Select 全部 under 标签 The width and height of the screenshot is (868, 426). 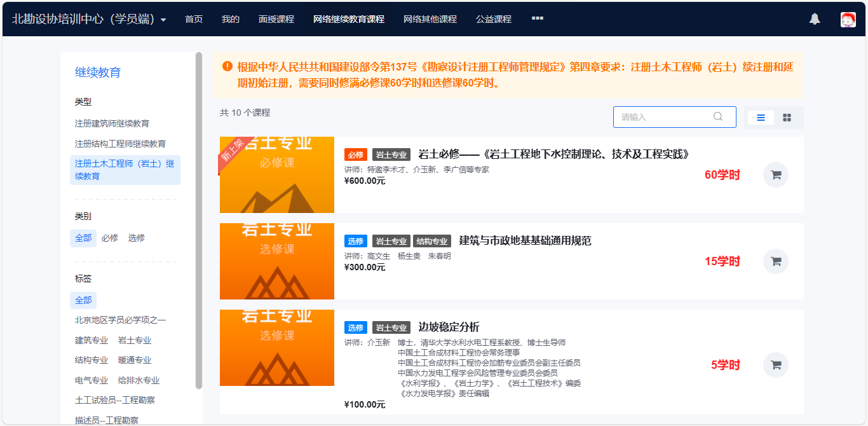83,300
